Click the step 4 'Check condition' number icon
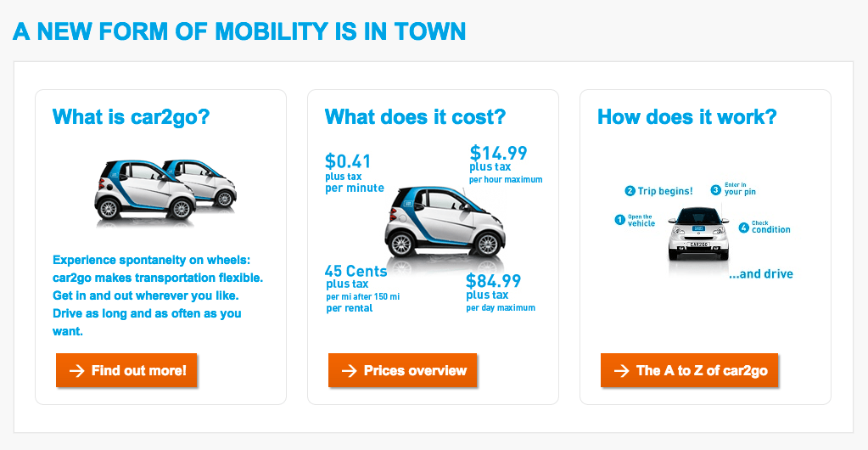868x450 pixels. pos(744,228)
